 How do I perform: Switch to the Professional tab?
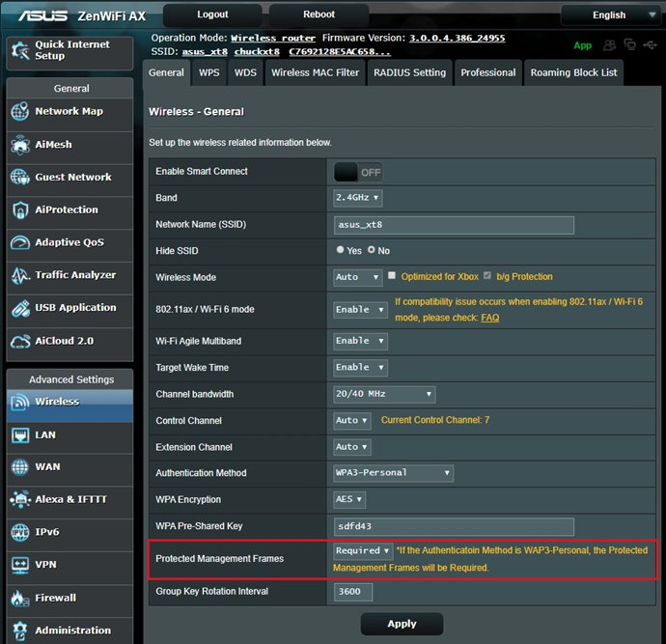pos(488,72)
